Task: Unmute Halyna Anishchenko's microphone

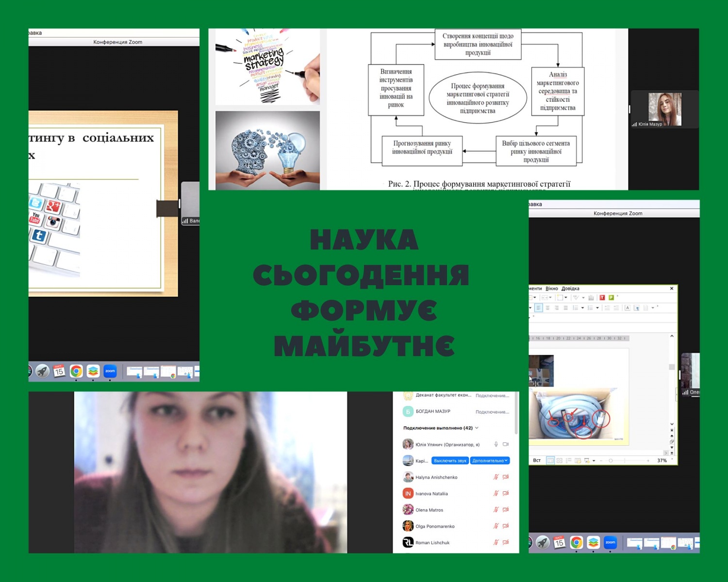Action: tap(496, 477)
